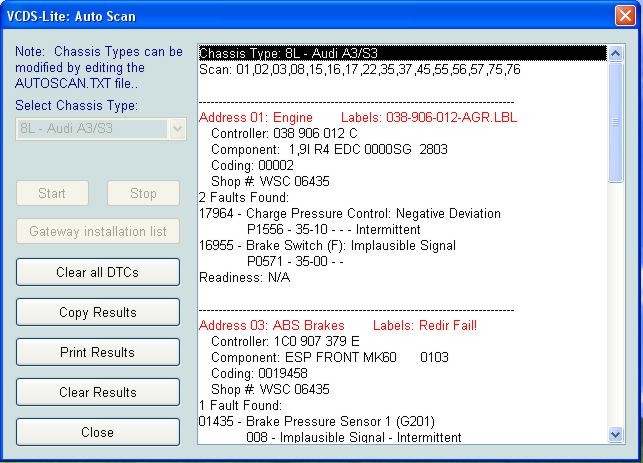Click the '1,9l R4 EDC 0000SG 2803' component line

[329, 150]
